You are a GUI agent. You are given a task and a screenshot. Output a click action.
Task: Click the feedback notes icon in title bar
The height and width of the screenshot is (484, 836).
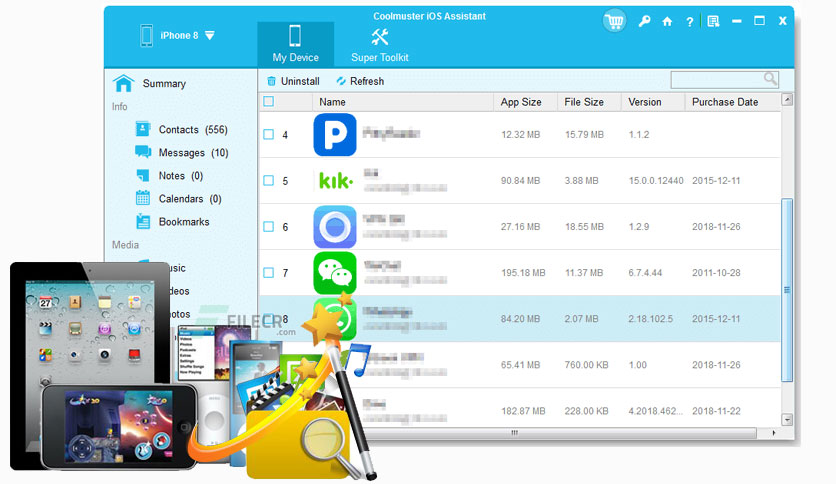tap(713, 21)
